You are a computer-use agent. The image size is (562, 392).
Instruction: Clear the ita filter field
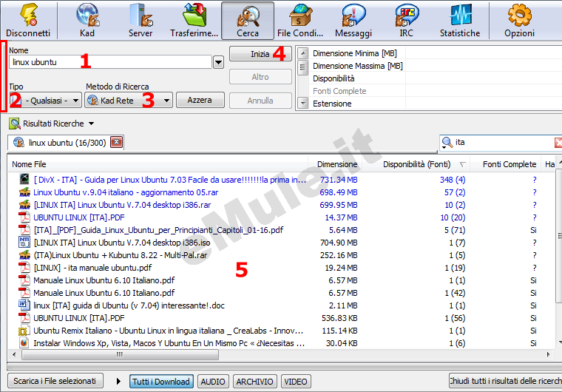[x=558, y=143]
